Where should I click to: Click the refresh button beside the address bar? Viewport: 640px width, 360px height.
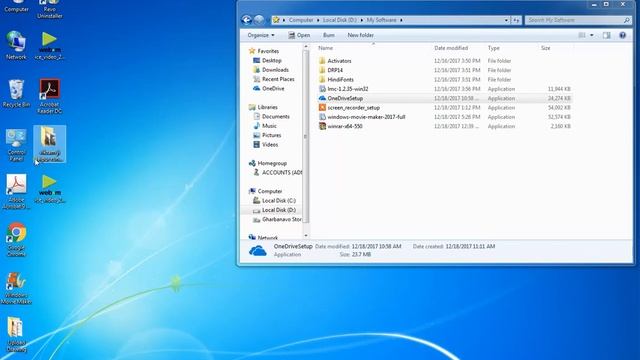coord(516,20)
